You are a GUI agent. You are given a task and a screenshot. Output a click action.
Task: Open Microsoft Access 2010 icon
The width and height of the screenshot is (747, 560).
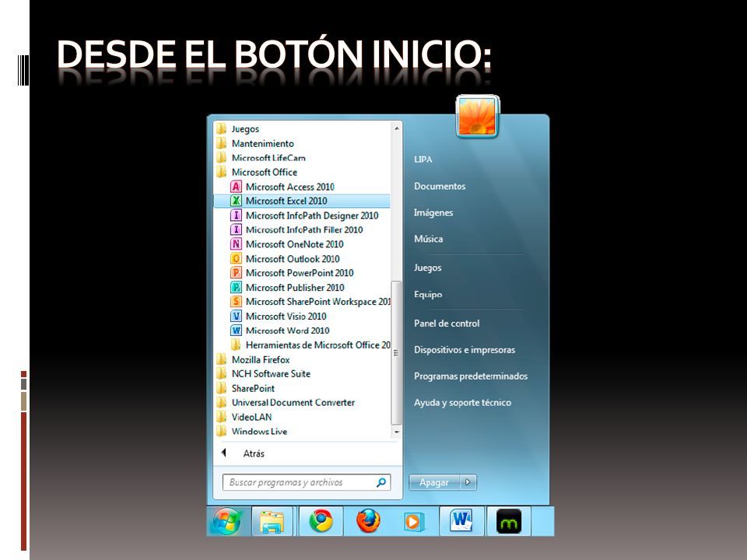point(236,187)
